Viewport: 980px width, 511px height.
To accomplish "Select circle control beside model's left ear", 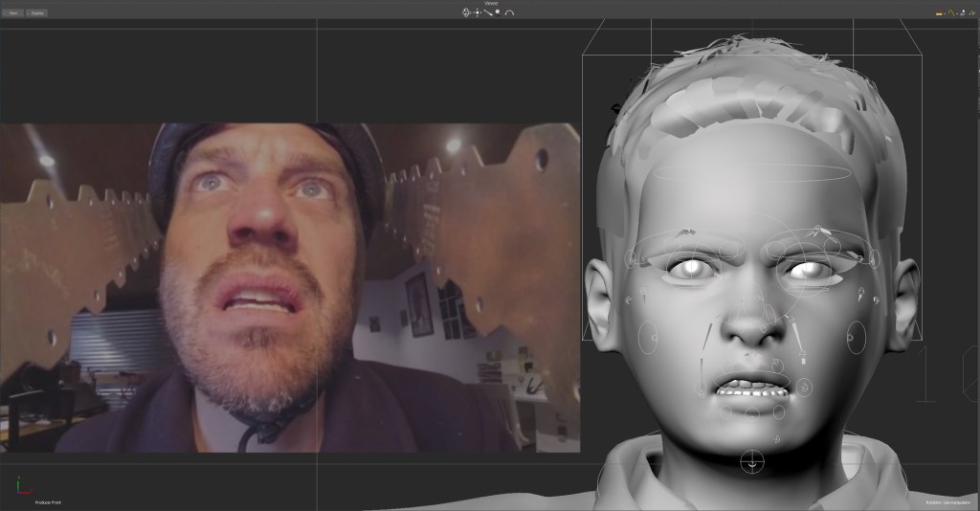I will [x=856, y=337].
